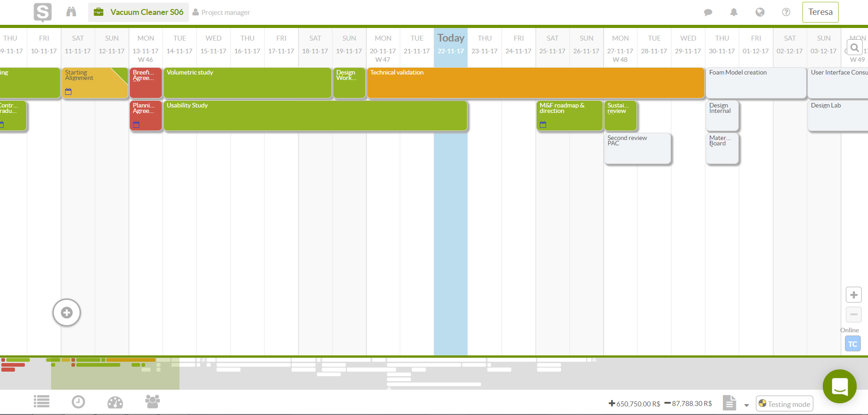Click the Today 22-11-17 column header
The image size is (868, 415).
pos(451,44)
